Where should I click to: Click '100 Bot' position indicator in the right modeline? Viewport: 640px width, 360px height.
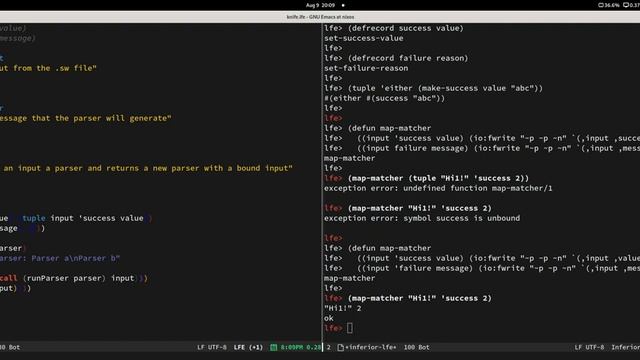click(416, 347)
